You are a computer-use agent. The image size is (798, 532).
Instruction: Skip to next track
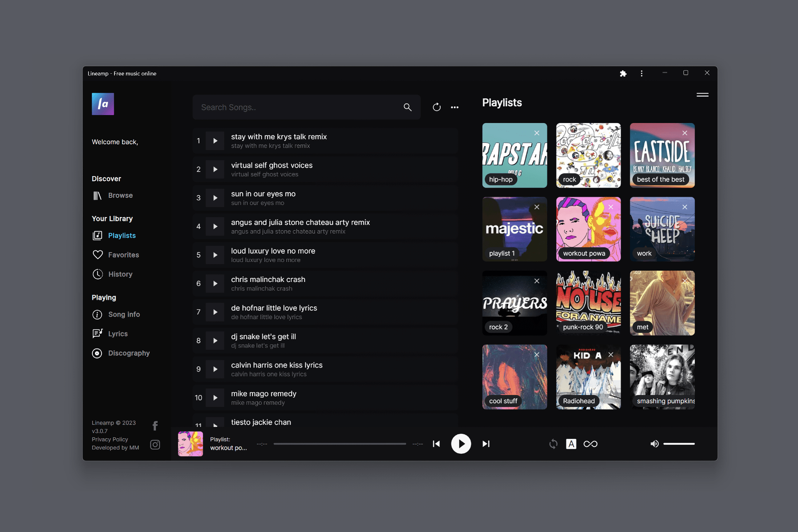tap(486, 444)
